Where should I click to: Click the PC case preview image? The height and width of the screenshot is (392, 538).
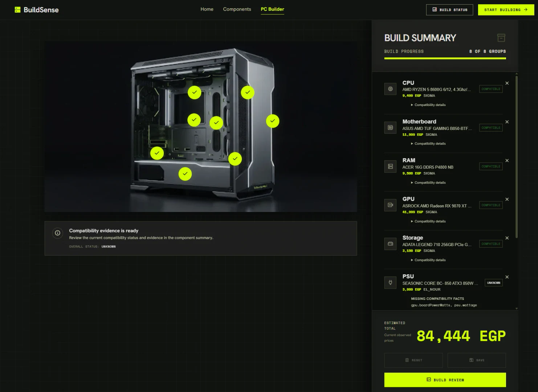click(201, 127)
